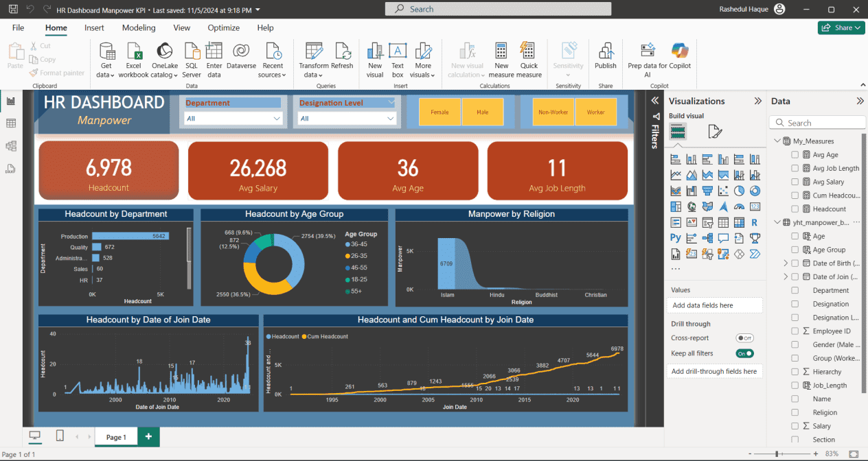Open the File menu
The width and height of the screenshot is (868, 461).
(x=18, y=28)
